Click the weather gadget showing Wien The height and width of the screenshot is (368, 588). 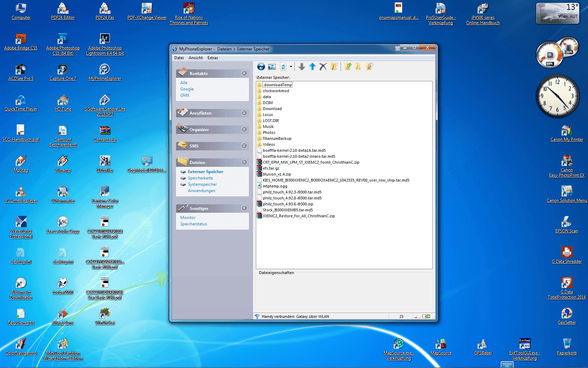point(558,13)
